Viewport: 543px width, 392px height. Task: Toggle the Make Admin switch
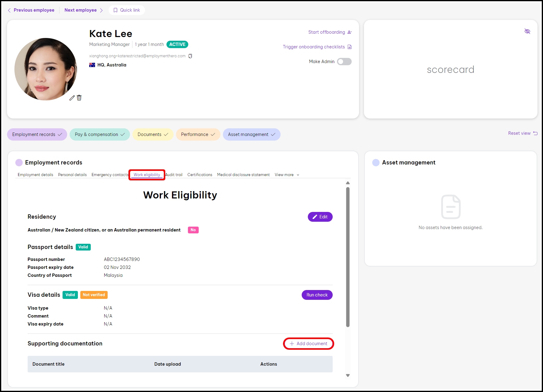pyautogui.click(x=344, y=62)
